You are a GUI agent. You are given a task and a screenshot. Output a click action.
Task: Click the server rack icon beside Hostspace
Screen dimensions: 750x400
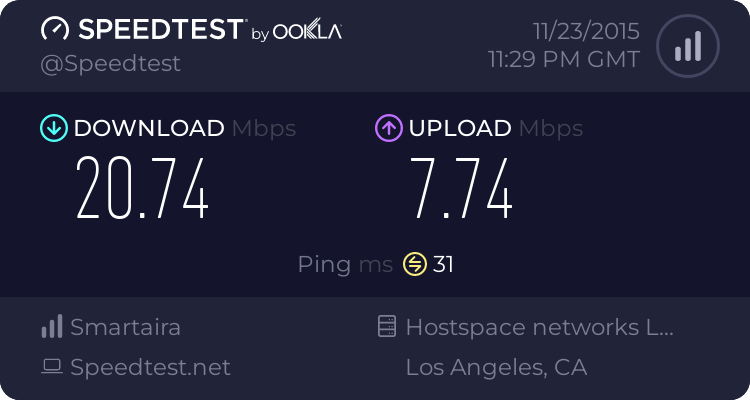point(387,326)
